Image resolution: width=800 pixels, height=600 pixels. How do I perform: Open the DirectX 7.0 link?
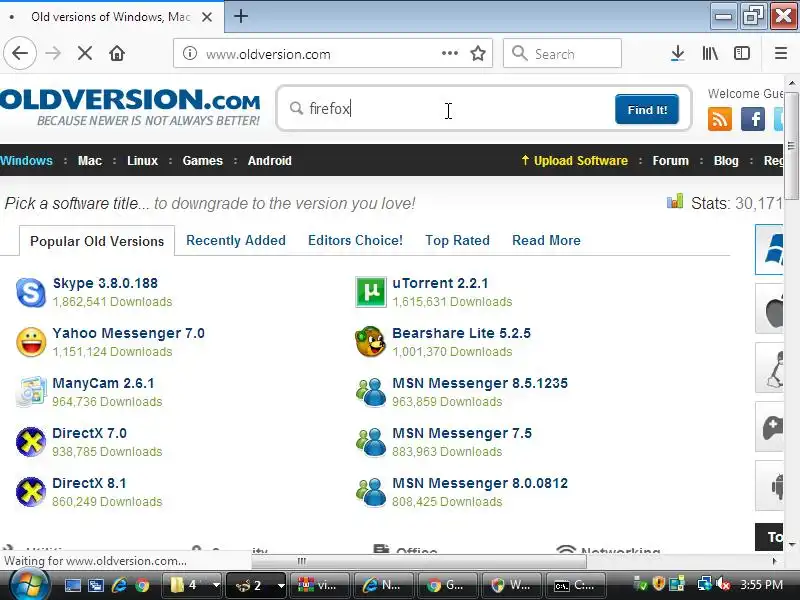pyautogui.click(x=89, y=433)
